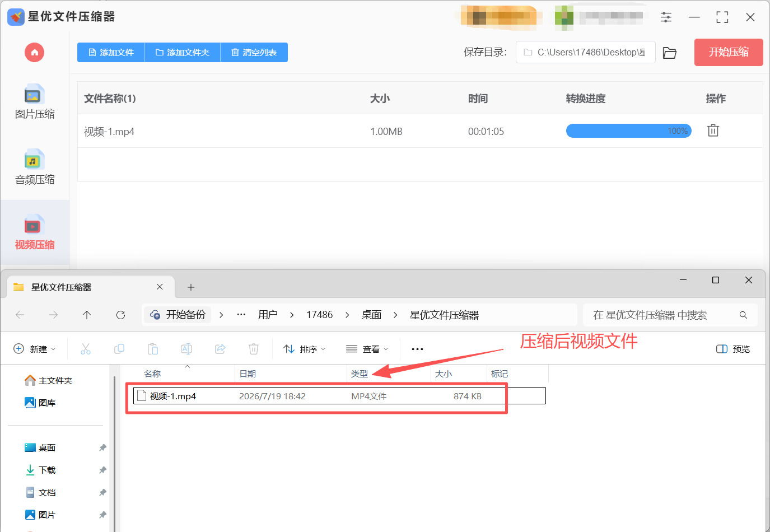Open the 查看 view dropdown
Viewport: 770px width, 532px height.
pyautogui.click(x=367, y=349)
